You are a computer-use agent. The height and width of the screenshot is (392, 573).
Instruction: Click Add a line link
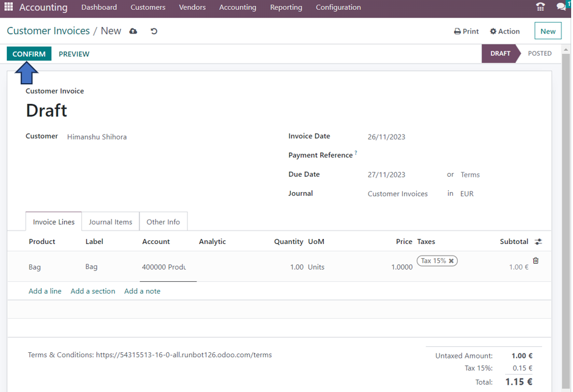pyautogui.click(x=45, y=291)
